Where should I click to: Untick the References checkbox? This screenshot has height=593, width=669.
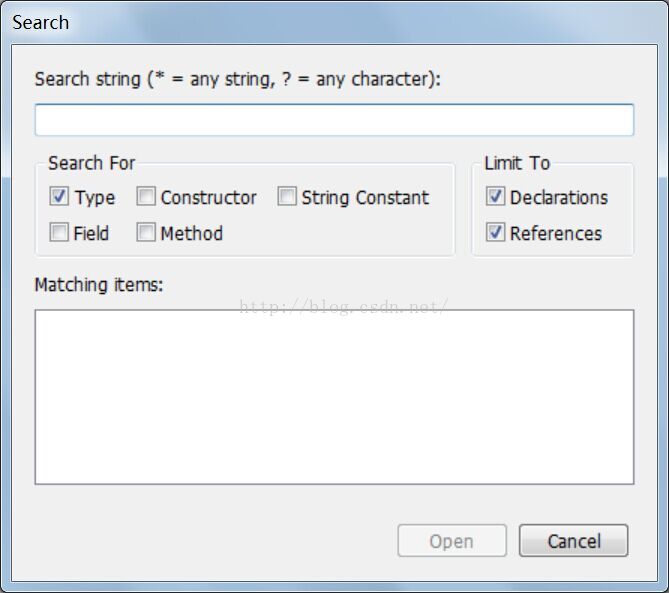495,233
